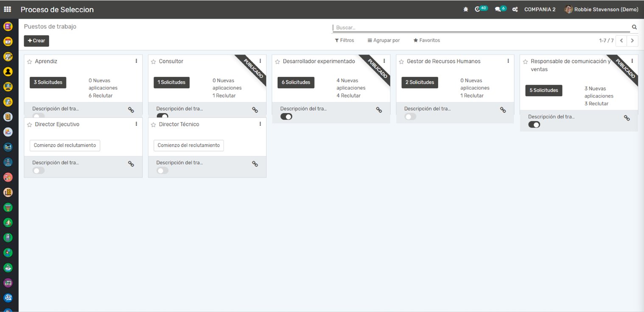Star the Aprendiz job as favorite
This screenshot has height=312, width=644.
pyautogui.click(x=30, y=62)
